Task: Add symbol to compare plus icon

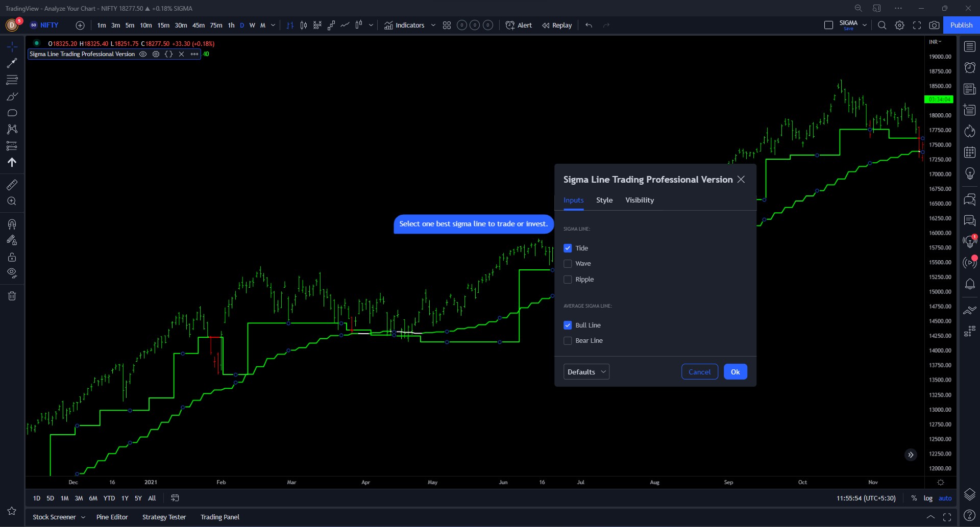Action: click(x=80, y=25)
